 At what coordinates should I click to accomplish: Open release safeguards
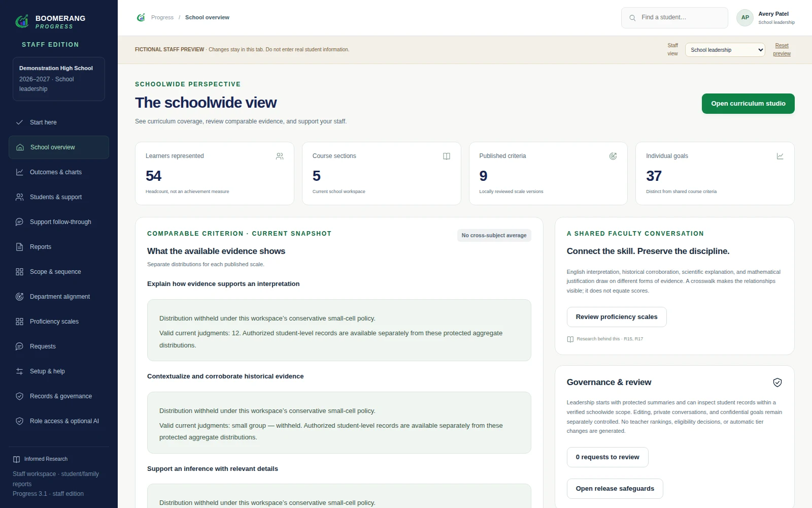tap(615, 489)
